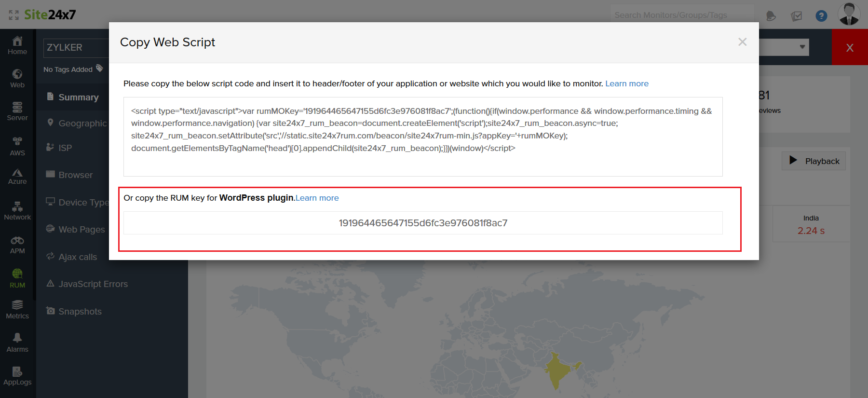Open the APM section
Viewport: 868px width, 398px height.
click(x=17, y=245)
